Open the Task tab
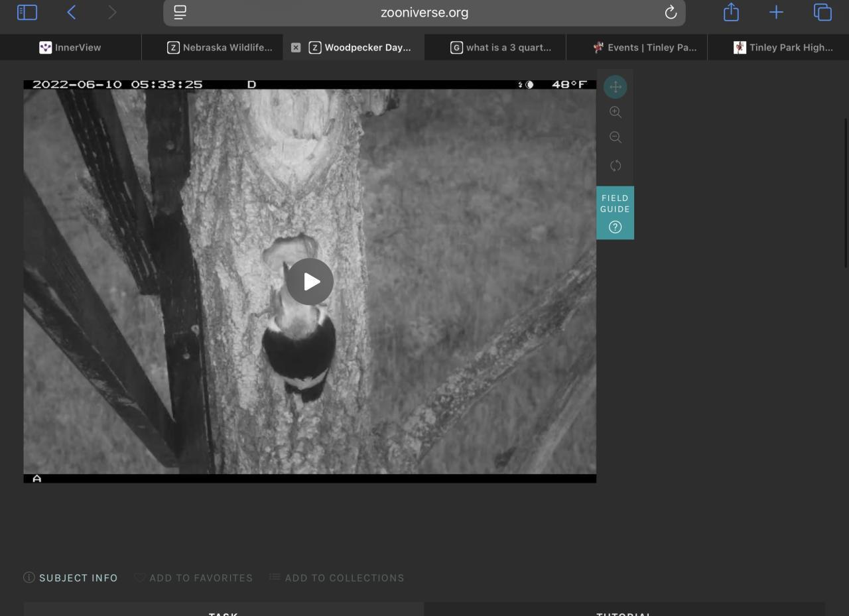Screen dimensions: 849x616 coord(224,609)
